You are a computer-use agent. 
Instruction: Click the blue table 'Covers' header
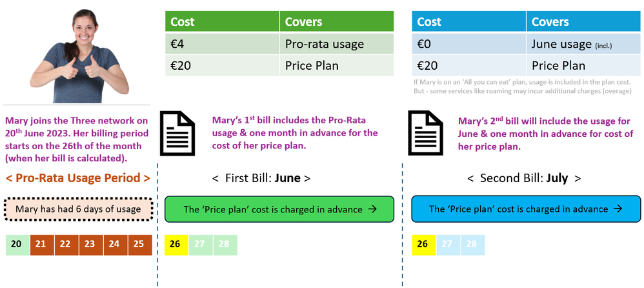[x=583, y=21]
